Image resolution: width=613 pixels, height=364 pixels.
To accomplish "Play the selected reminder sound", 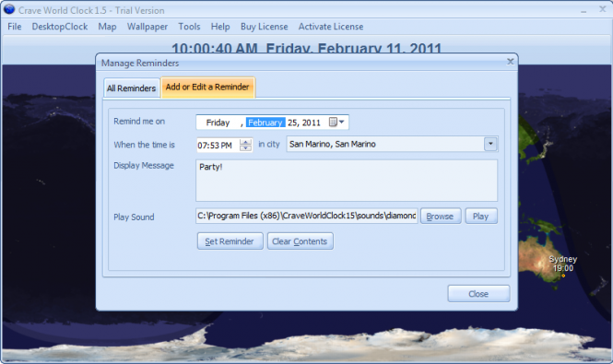I will pos(481,217).
